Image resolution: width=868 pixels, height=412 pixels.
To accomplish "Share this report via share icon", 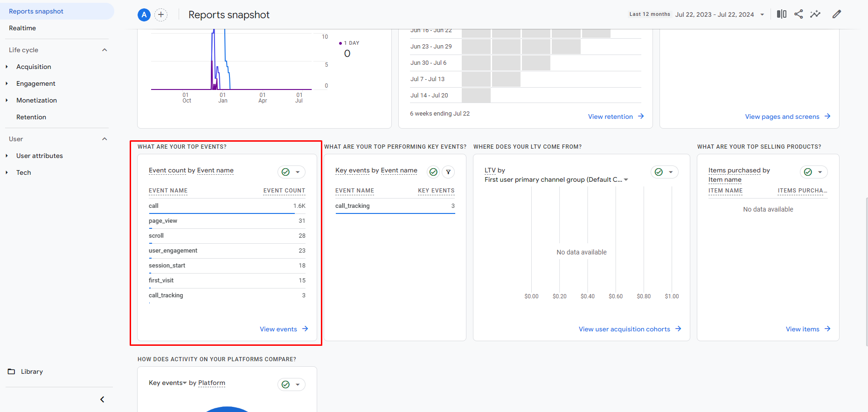I will (x=799, y=14).
